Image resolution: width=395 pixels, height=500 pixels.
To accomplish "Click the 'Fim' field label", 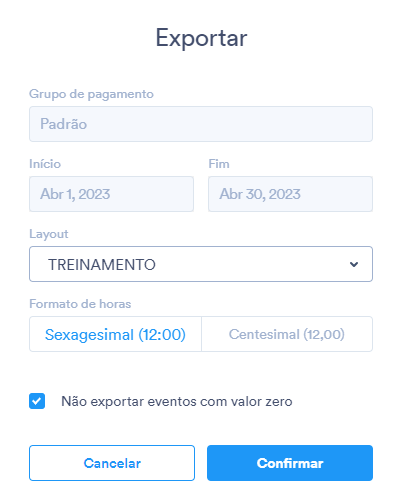I will (219, 164).
